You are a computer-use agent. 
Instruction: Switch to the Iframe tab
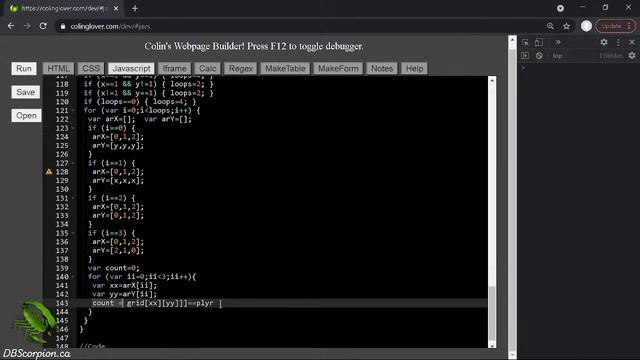174,69
